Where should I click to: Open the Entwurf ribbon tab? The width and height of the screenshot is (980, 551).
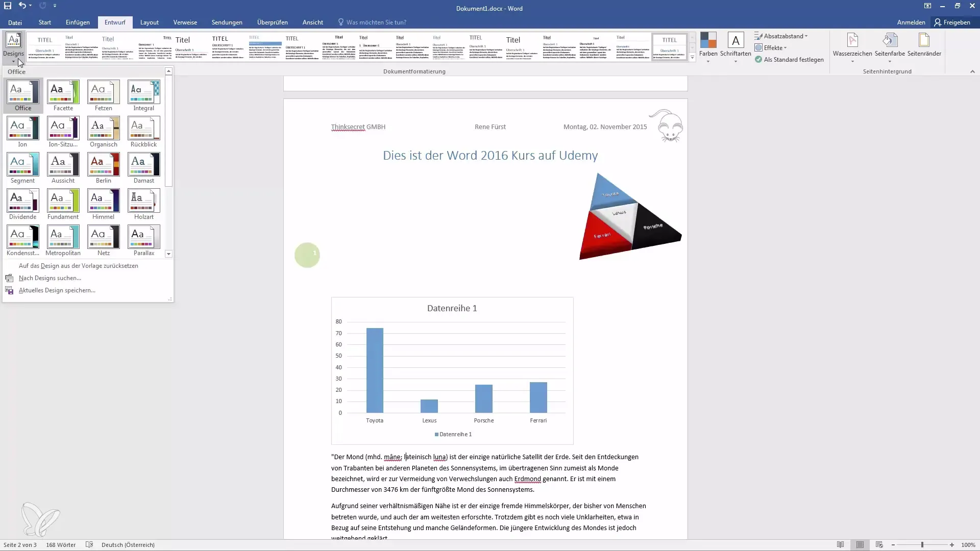pyautogui.click(x=114, y=22)
